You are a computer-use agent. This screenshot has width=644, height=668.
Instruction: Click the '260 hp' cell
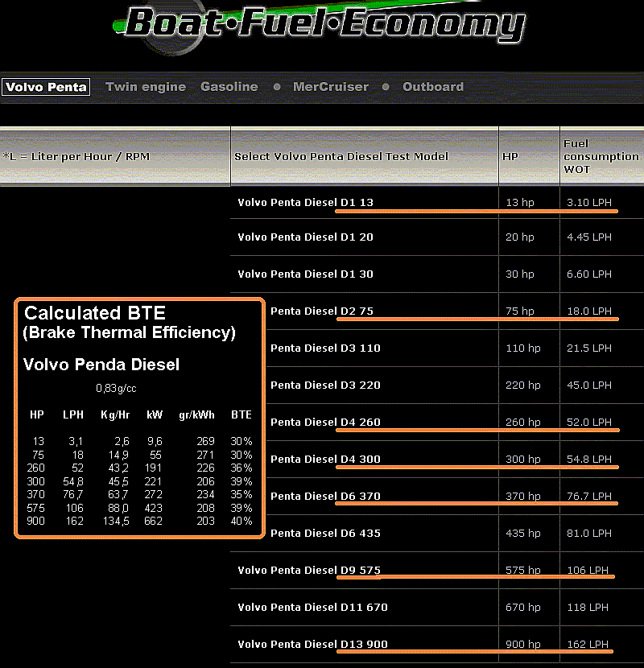click(x=523, y=423)
